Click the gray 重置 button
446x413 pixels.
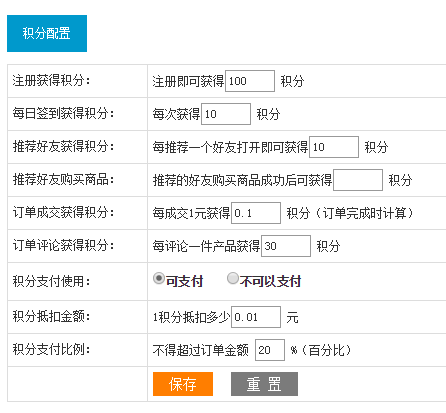(x=264, y=384)
